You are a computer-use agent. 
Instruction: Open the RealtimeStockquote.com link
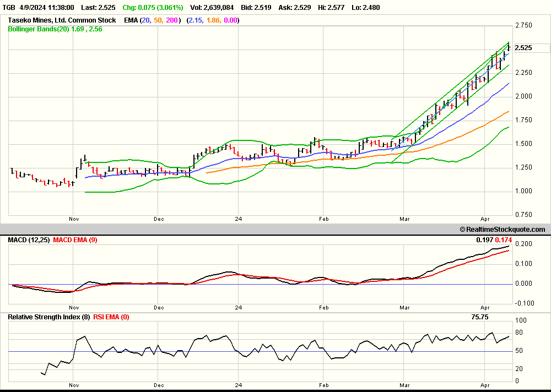click(x=502, y=230)
